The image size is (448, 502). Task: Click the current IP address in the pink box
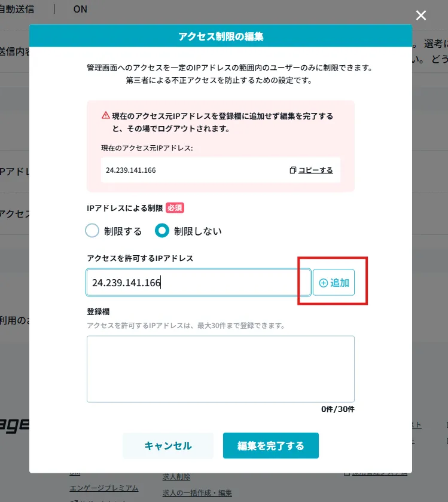pyautogui.click(x=131, y=170)
